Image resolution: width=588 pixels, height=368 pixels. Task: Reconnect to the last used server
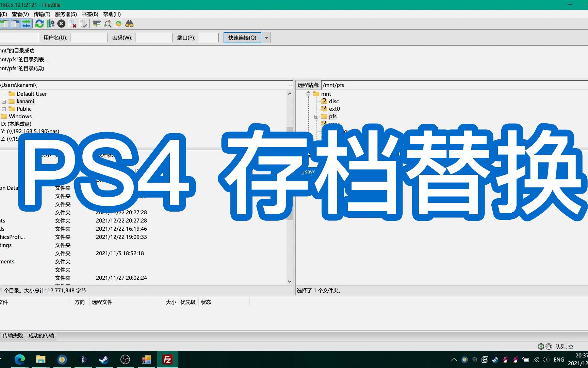(x=83, y=24)
